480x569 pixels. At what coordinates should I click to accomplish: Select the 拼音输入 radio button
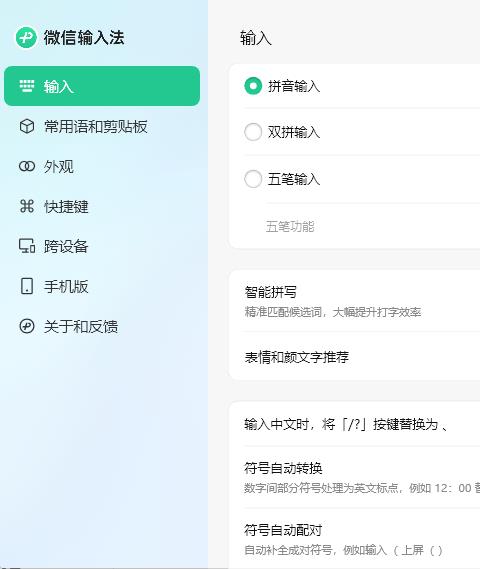pos(253,86)
